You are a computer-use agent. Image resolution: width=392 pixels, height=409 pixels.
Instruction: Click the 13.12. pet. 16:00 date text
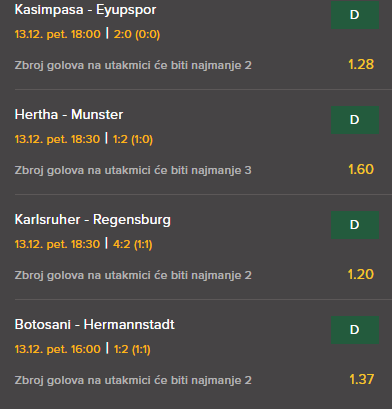coord(58,349)
